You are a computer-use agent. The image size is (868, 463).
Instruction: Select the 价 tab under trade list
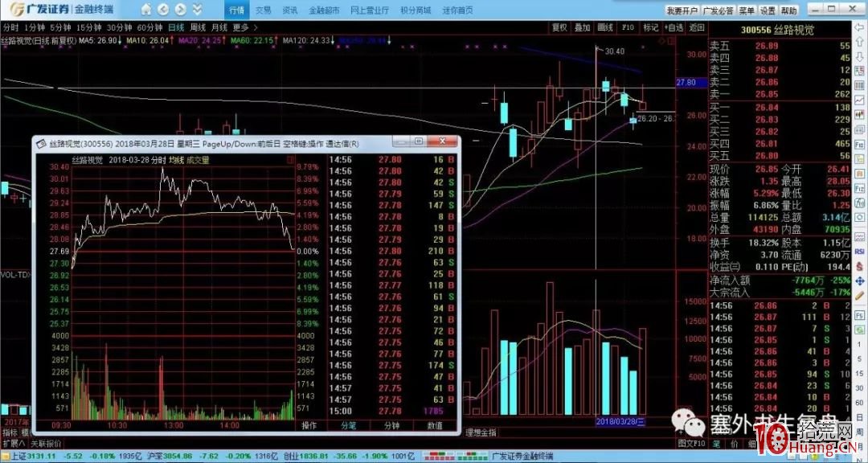pos(735,444)
